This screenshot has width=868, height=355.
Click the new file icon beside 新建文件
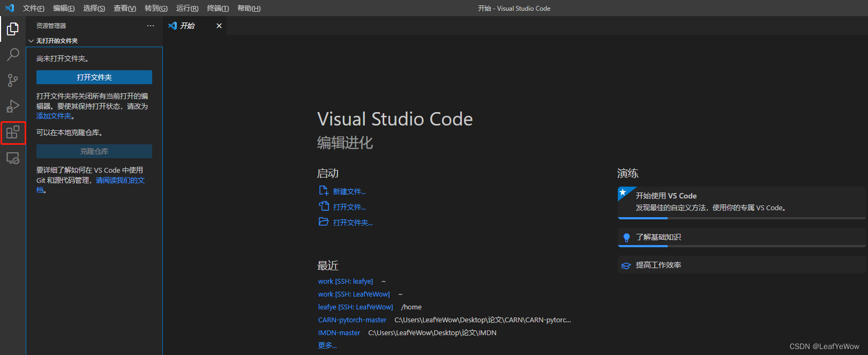324,190
